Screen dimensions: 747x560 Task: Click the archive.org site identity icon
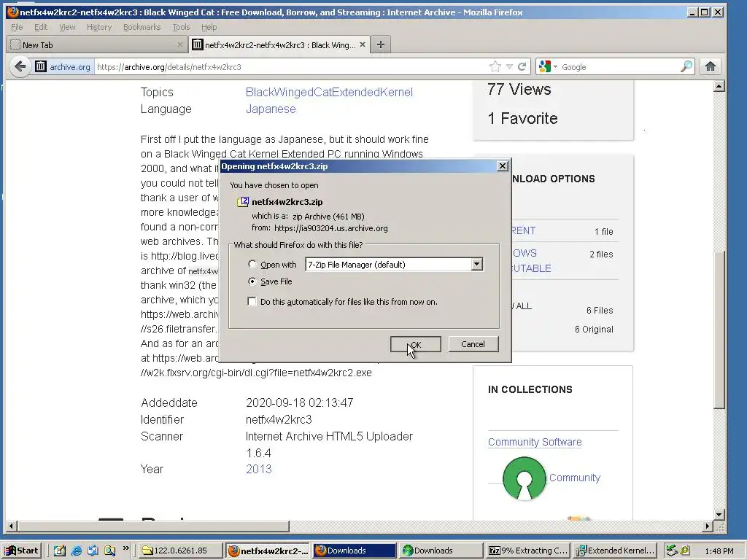coord(41,66)
